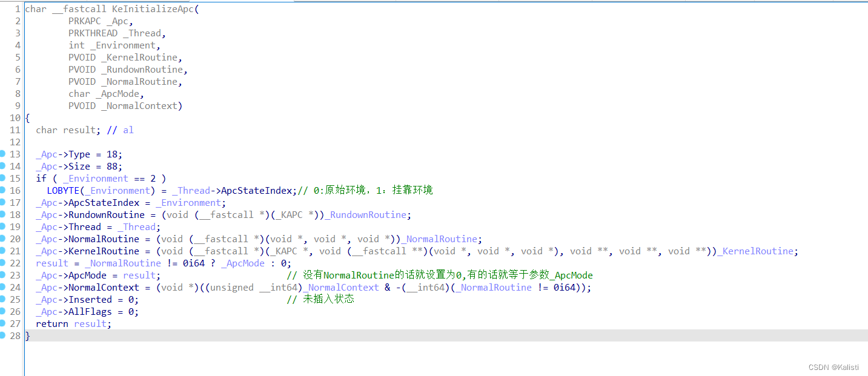Image resolution: width=868 pixels, height=376 pixels.
Task: Click line number 12 in gutter
Action: (x=15, y=142)
